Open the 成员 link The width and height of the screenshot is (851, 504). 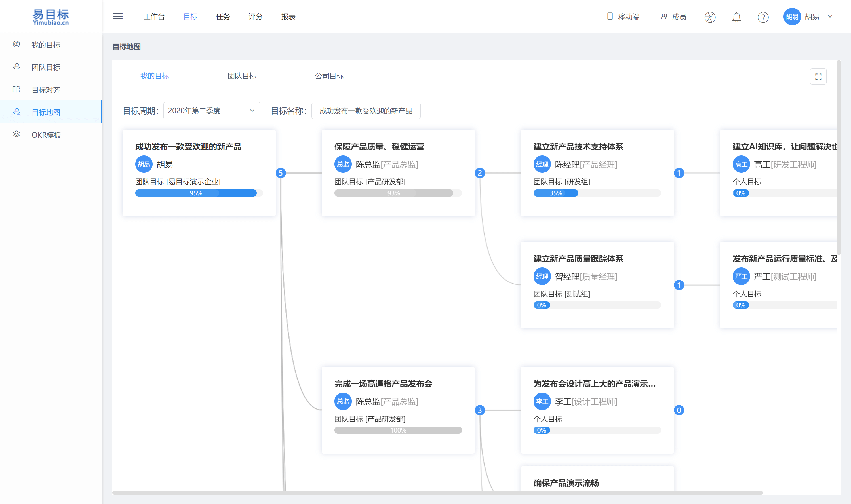674,17
